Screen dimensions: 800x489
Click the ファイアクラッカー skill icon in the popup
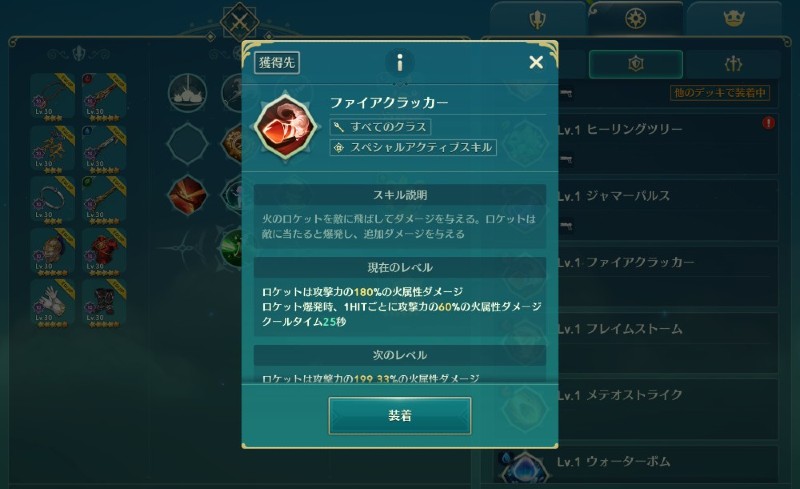[x=286, y=127]
